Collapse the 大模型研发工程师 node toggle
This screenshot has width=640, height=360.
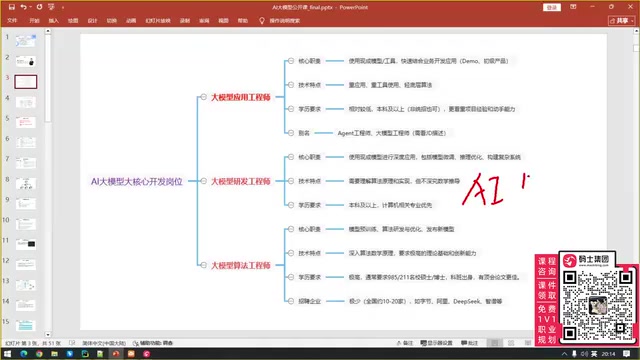point(203,181)
